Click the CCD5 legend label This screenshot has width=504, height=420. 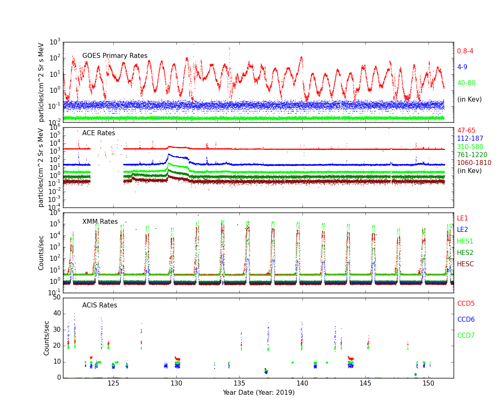466,304
